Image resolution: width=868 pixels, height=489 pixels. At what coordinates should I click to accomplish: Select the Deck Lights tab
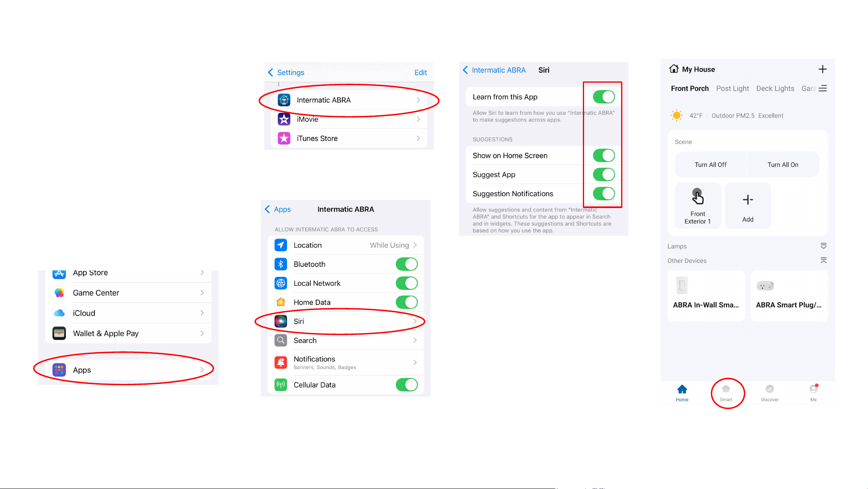pyautogui.click(x=775, y=88)
